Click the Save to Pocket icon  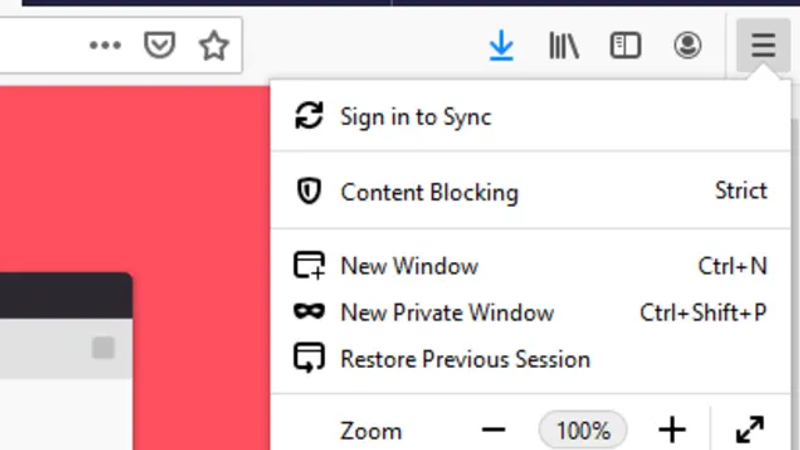pyautogui.click(x=160, y=46)
